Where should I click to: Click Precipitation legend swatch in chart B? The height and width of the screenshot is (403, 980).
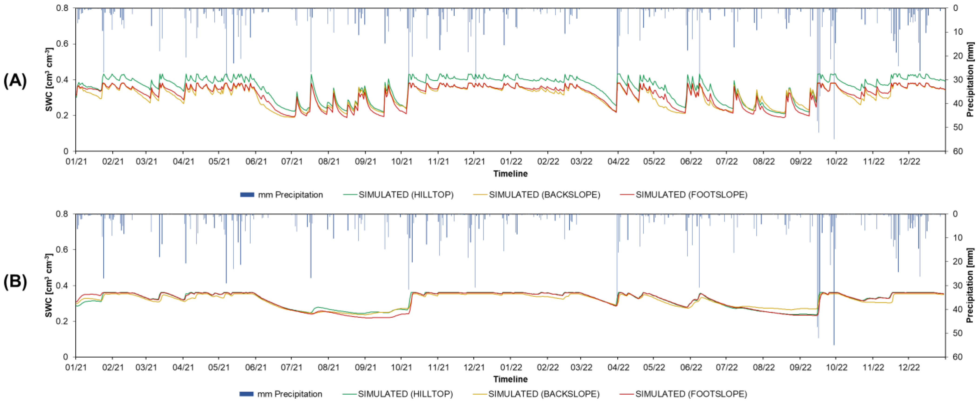(x=246, y=394)
